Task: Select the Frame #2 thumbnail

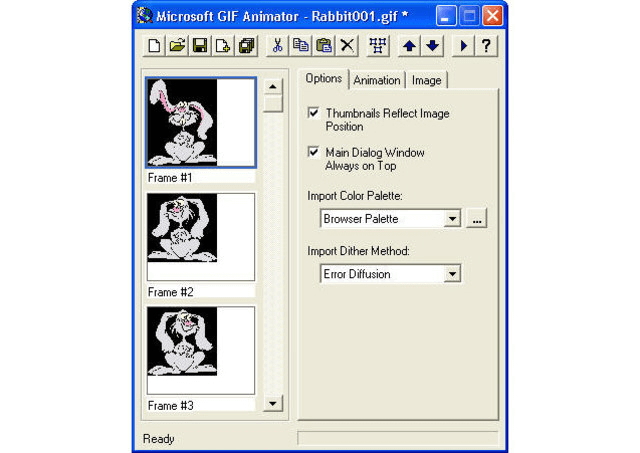Action: [x=201, y=237]
